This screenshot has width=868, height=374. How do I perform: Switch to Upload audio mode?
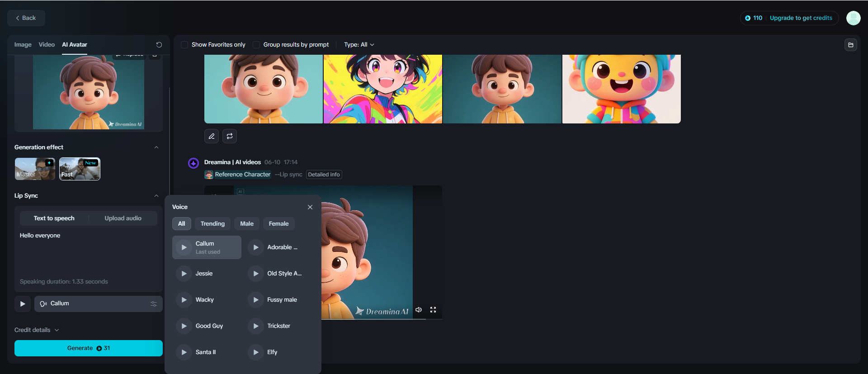point(123,218)
